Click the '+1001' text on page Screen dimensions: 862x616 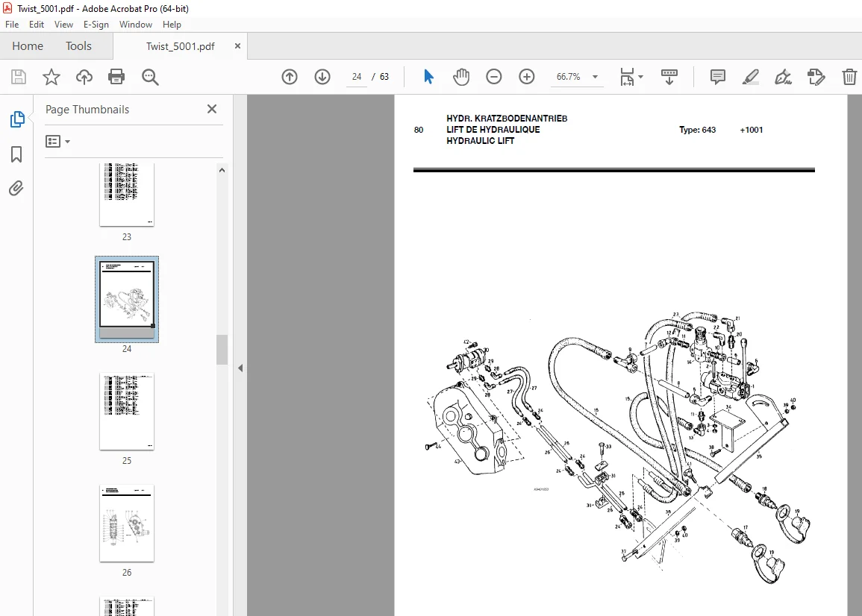752,130
